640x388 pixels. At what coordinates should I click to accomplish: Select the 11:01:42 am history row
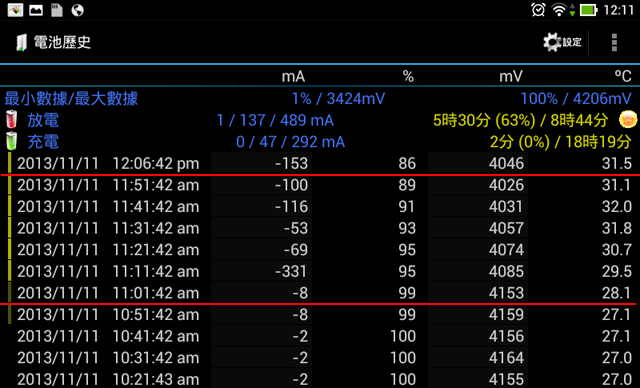pyautogui.click(x=320, y=293)
